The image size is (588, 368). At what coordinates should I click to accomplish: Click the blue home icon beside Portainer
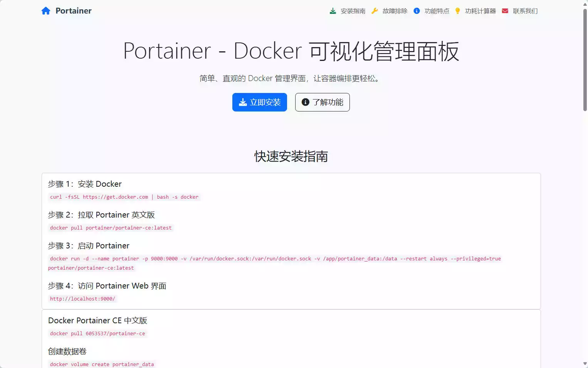coord(46,11)
